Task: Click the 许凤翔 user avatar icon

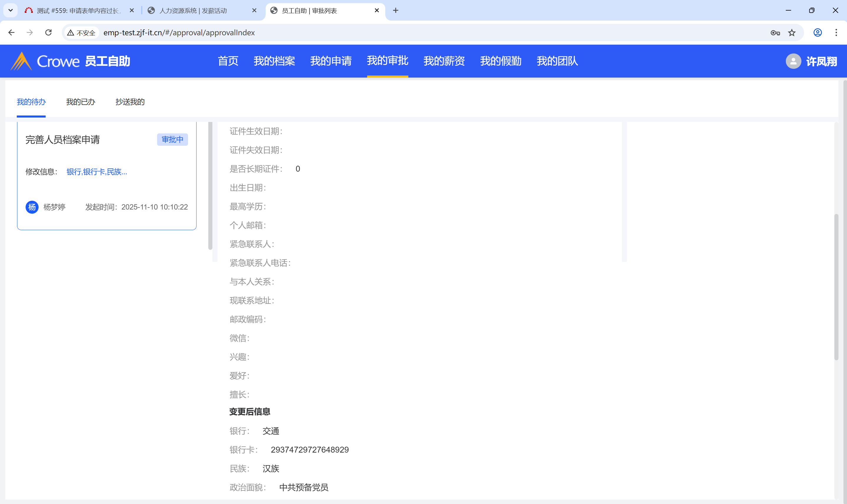Action: 793,61
